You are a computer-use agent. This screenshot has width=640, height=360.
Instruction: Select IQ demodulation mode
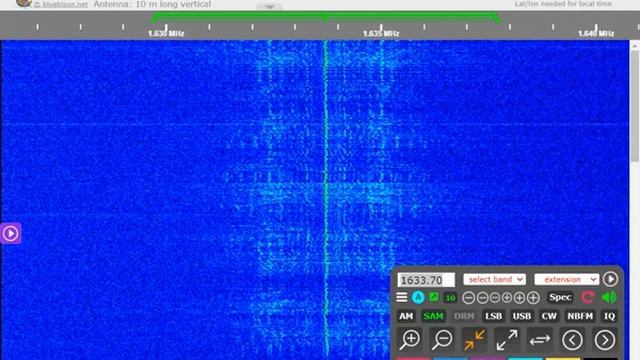click(609, 316)
